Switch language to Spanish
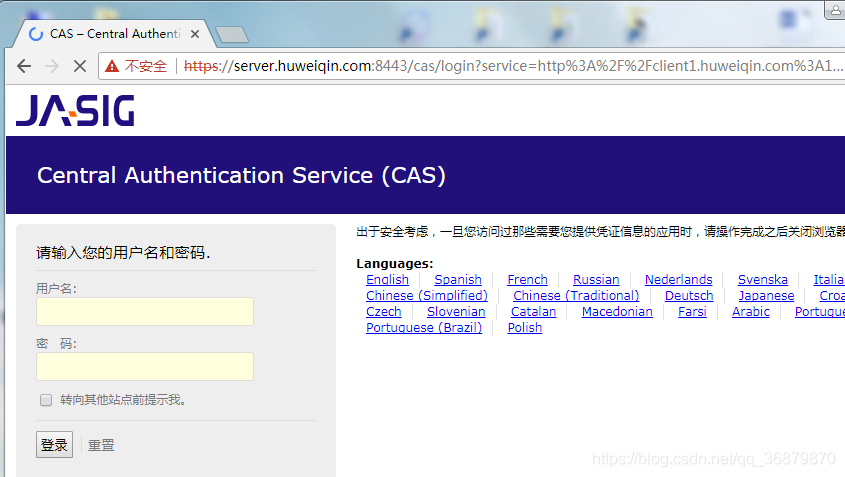845x477 pixels. [458, 280]
